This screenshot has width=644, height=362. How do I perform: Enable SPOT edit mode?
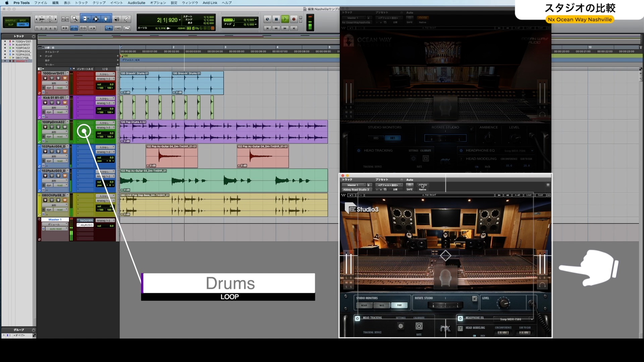(22, 20)
